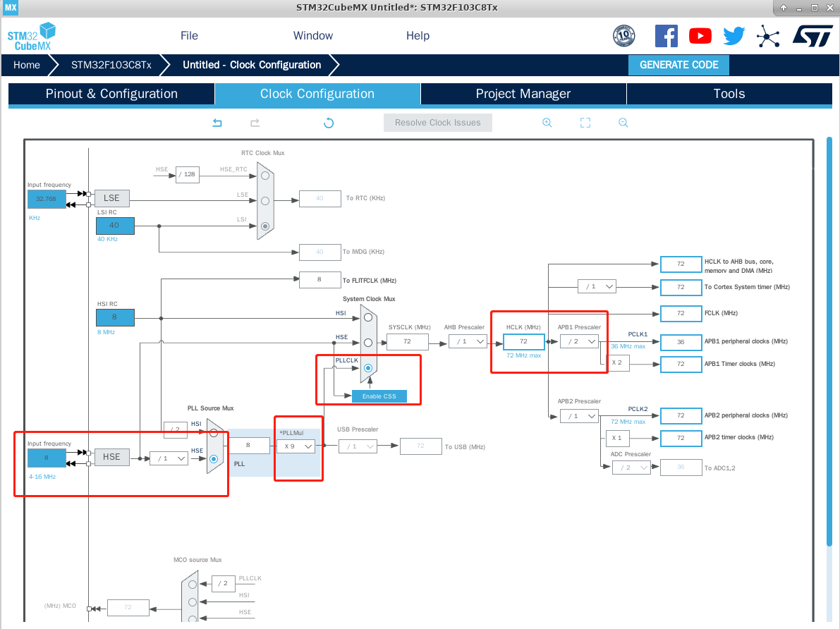
Task: Open the Facebook page icon
Action: tap(666, 36)
